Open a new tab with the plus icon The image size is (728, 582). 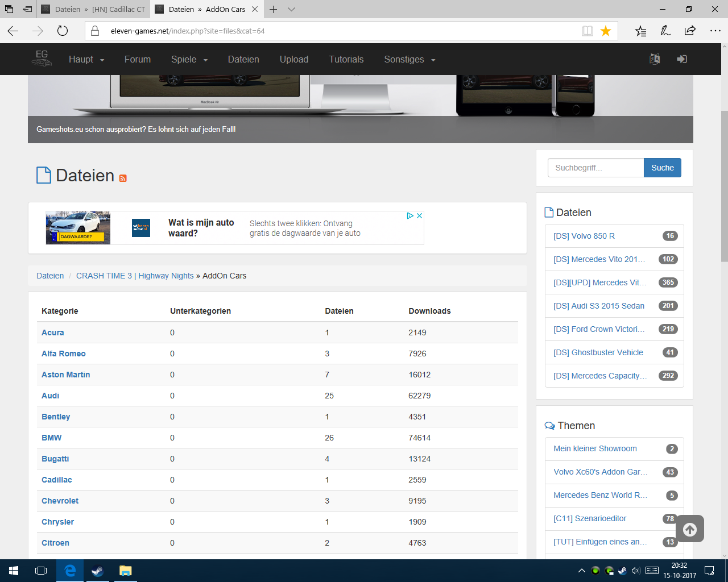click(273, 9)
